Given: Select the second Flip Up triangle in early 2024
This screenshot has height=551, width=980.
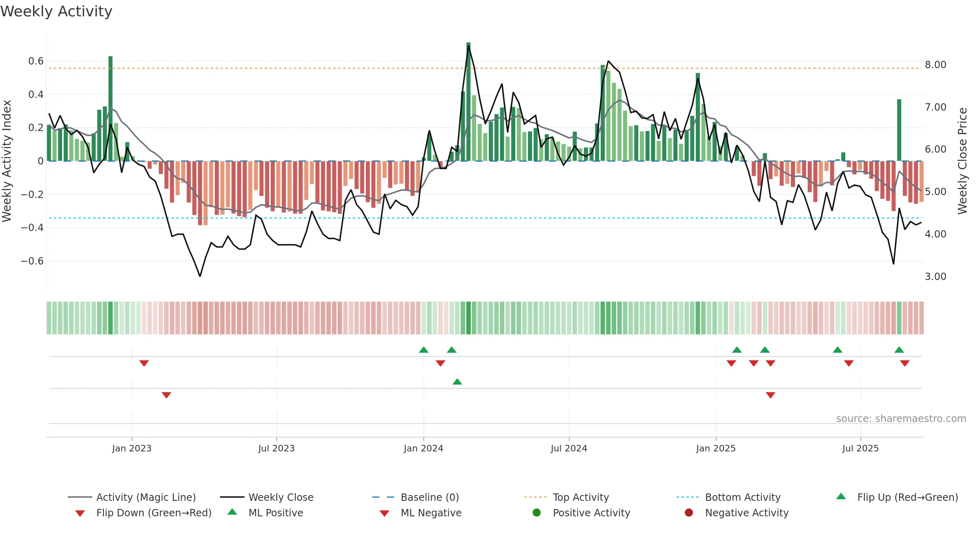Looking at the screenshot, I should coord(452,350).
